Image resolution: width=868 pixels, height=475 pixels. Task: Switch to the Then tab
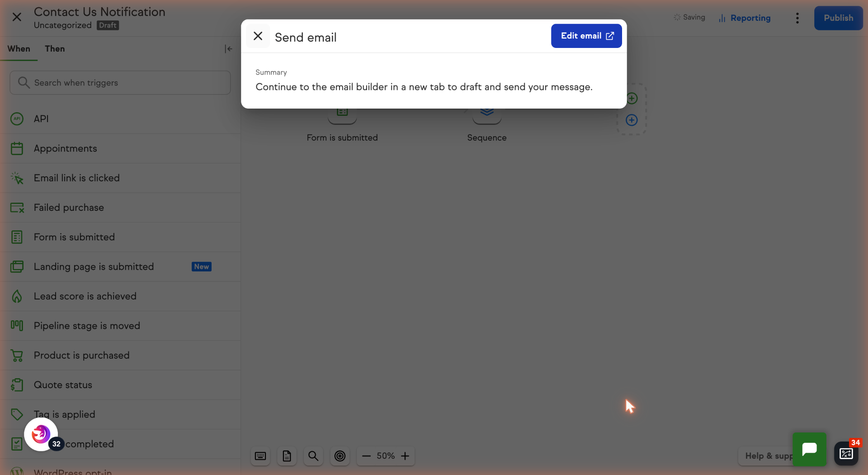coord(55,49)
